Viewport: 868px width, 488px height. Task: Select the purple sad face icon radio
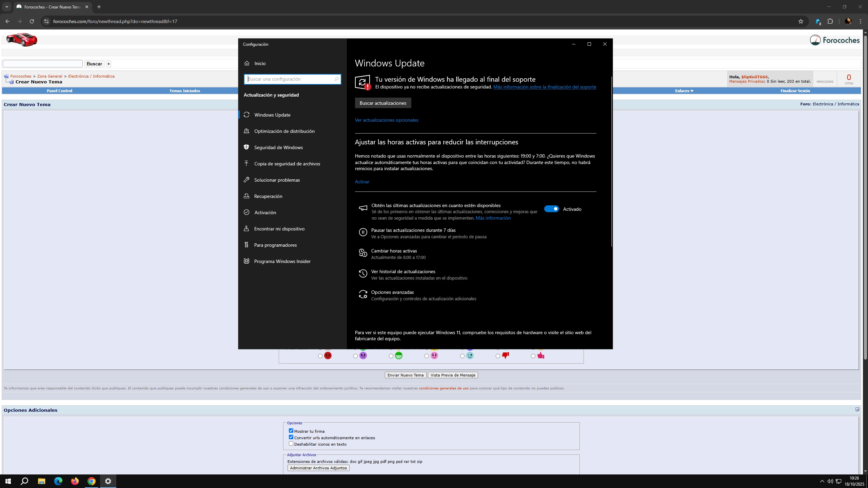(x=355, y=356)
